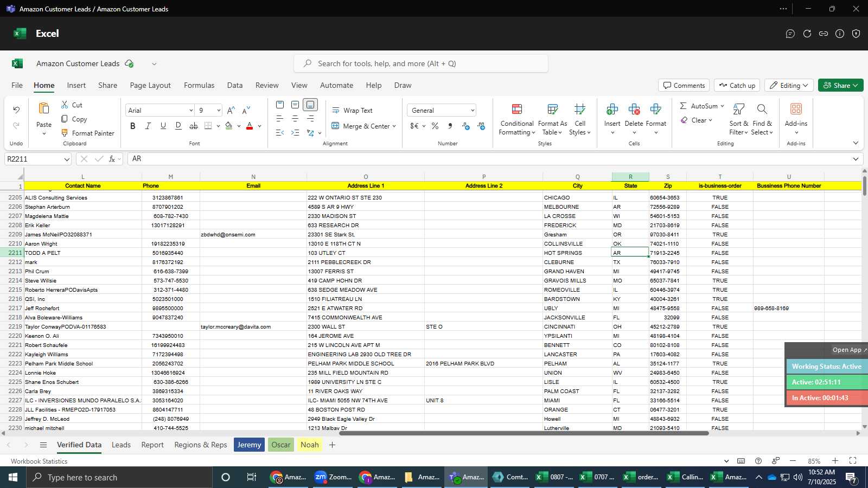Switch to the Leads sheet tab

tap(121, 445)
